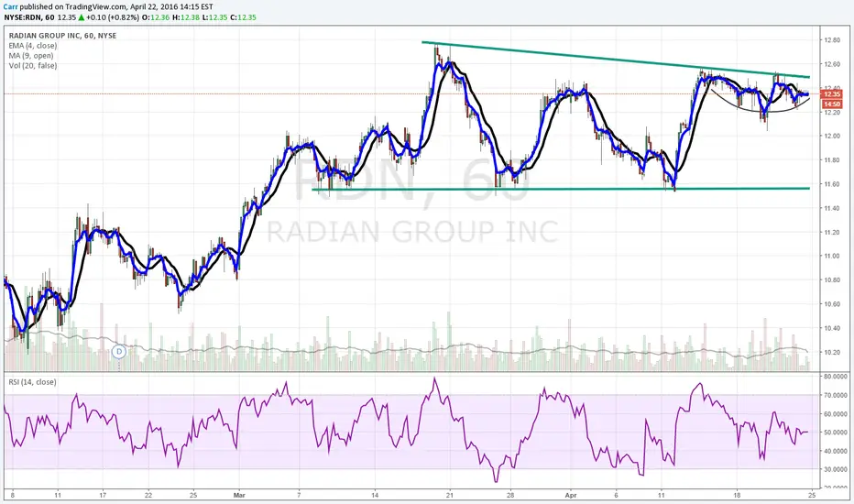Screen dimensions: 854x504
Task: Click the +0.10 (+0.82%) change value
Action: pyautogui.click(x=112, y=17)
